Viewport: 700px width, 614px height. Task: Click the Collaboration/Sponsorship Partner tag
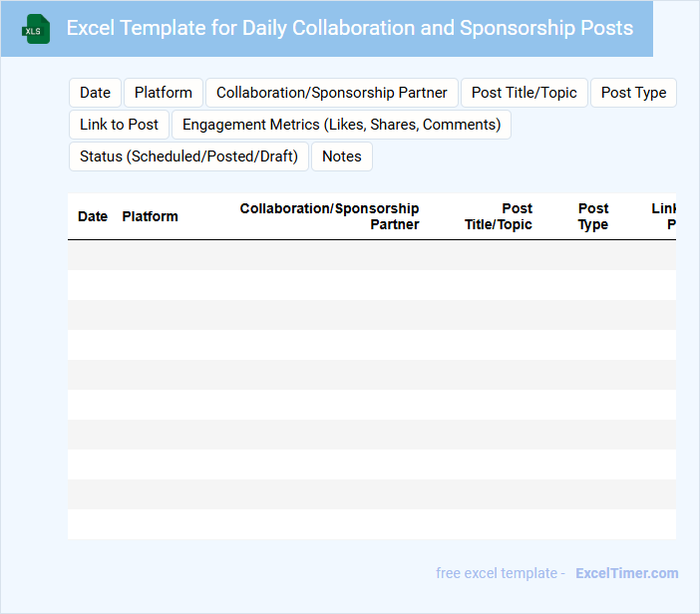coord(332,93)
